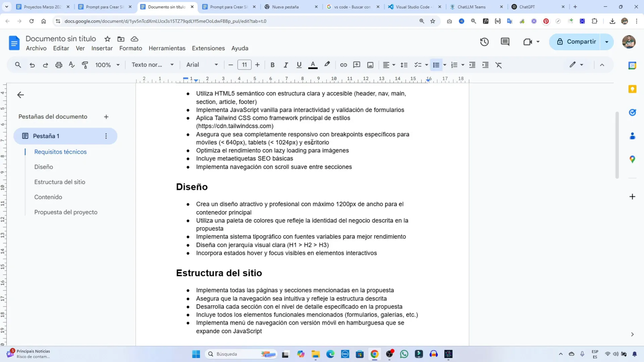Screen dimensions: 644x362
Task: Insert a link into the document
Action: tap(343, 65)
